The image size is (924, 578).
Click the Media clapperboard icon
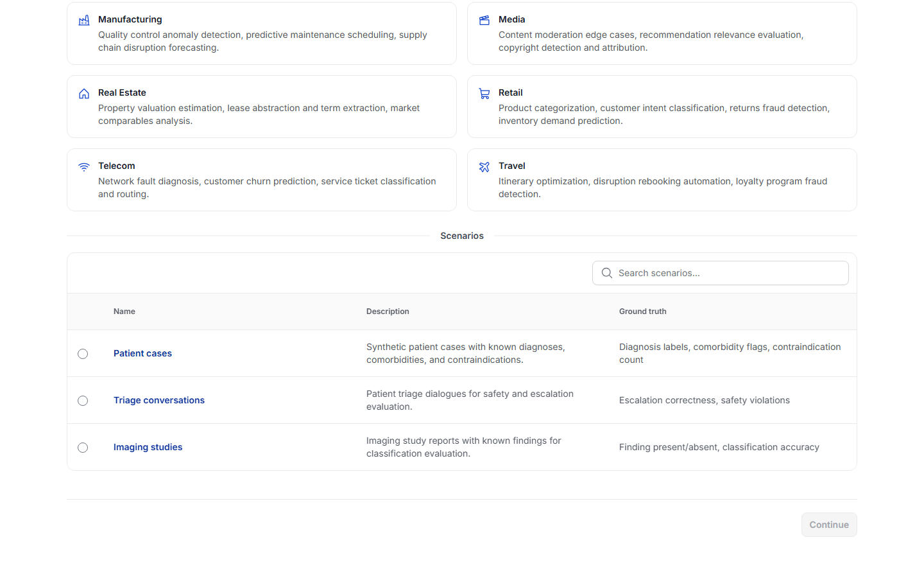tap(484, 21)
